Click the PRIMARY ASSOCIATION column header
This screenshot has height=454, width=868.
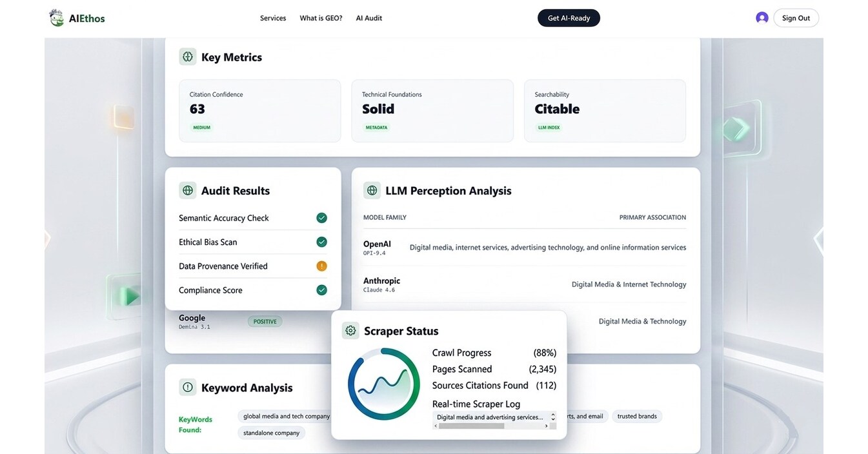pos(652,217)
